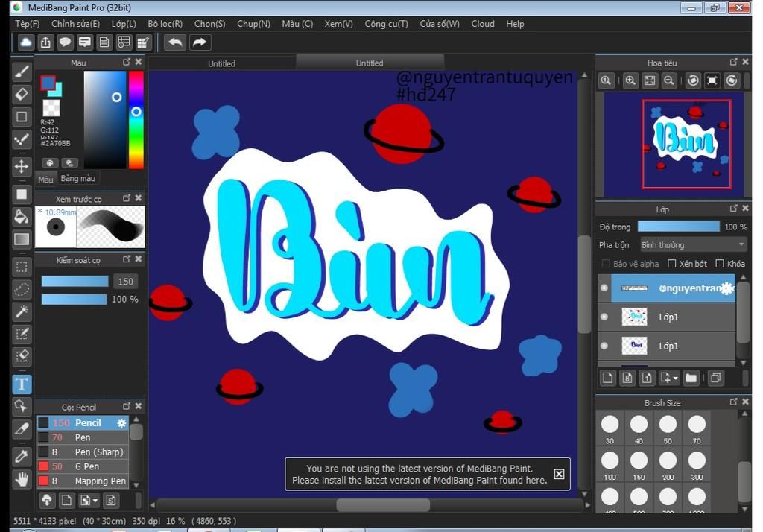Select the G Pen brush
Viewport: 763px width, 532px height.
click(x=83, y=466)
